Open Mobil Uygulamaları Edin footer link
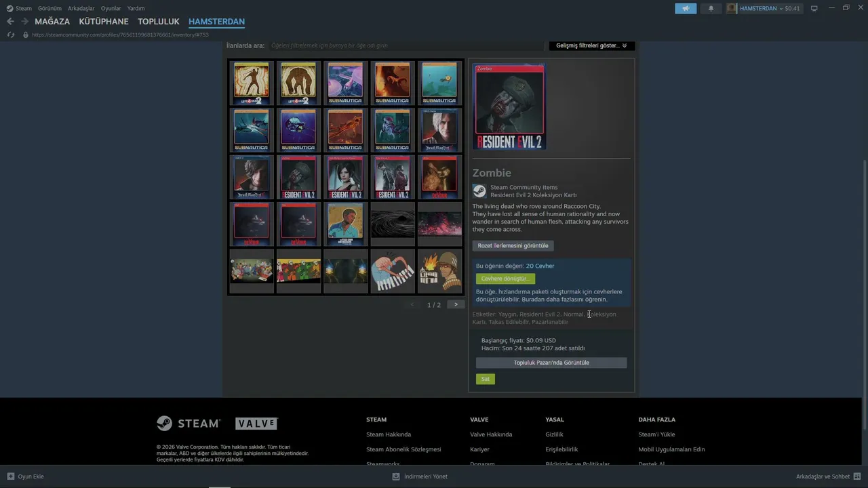Image resolution: width=868 pixels, height=488 pixels. click(x=671, y=449)
